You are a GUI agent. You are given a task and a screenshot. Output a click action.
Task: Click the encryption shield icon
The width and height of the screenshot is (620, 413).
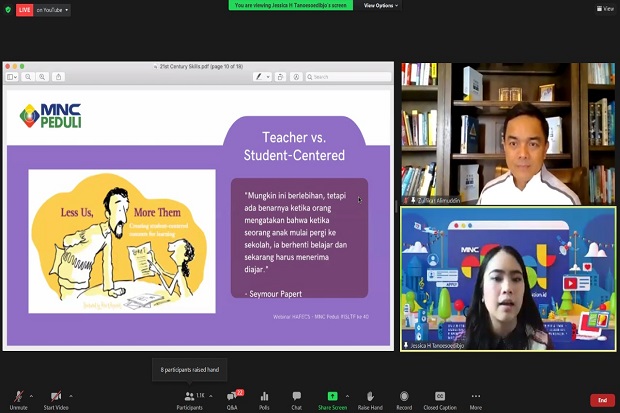8,10
